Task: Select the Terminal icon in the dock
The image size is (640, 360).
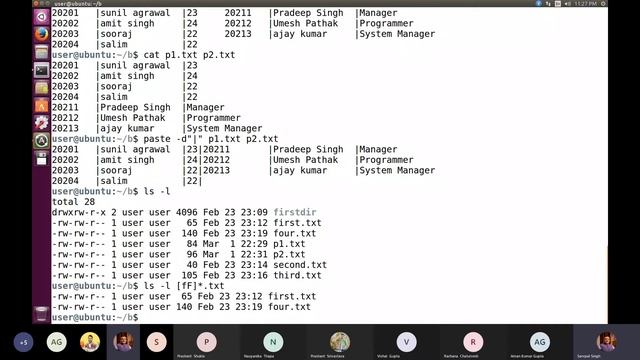Action: click(x=41, y=70)
